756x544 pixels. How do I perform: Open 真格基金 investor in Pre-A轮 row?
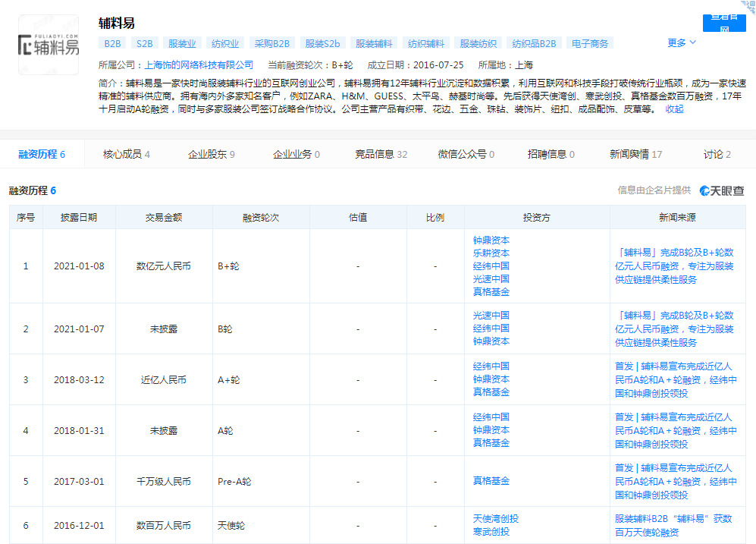tap(491, 481)
